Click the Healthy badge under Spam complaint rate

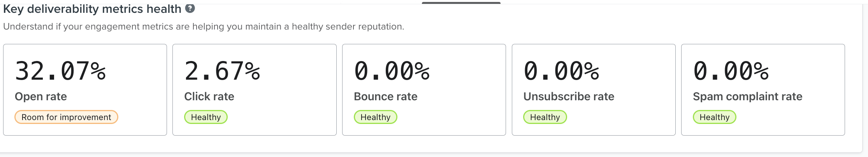tap(714, 117)
